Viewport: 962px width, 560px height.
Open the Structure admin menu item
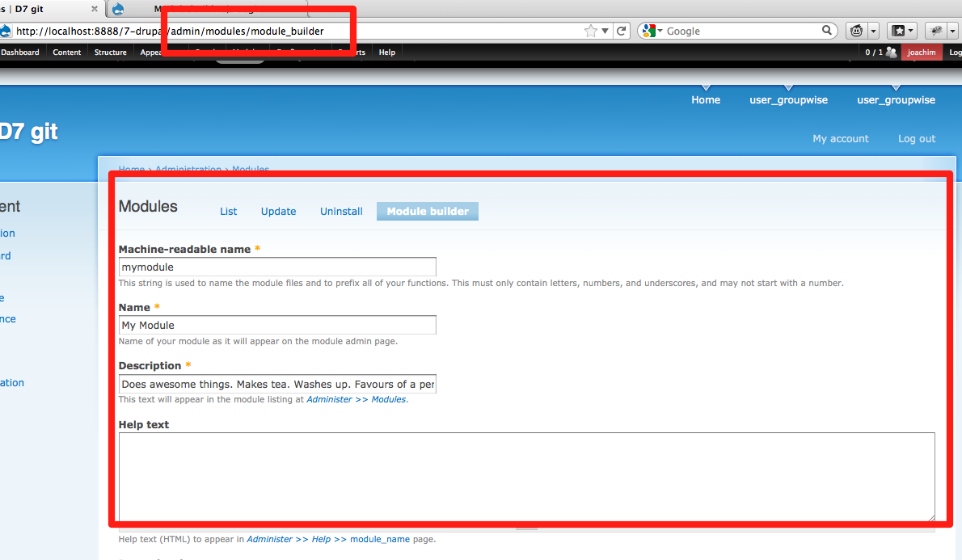(x=111, y=53)
